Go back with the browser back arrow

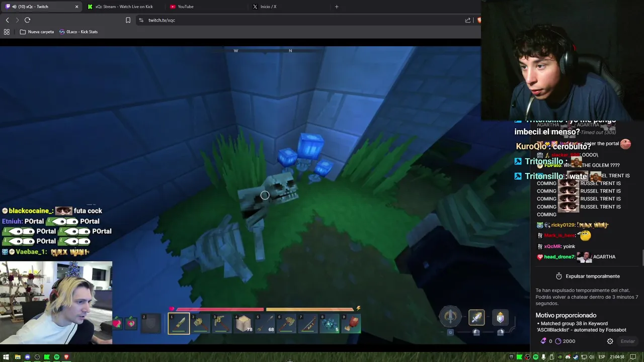coord(7,20)
